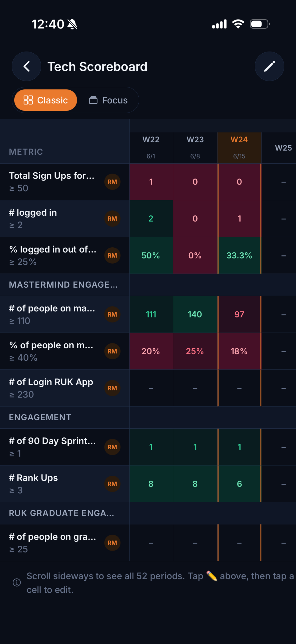Tap the red 97 cell under W24
The height and width of the screenshot is (644, 296).
click(239, 314)
